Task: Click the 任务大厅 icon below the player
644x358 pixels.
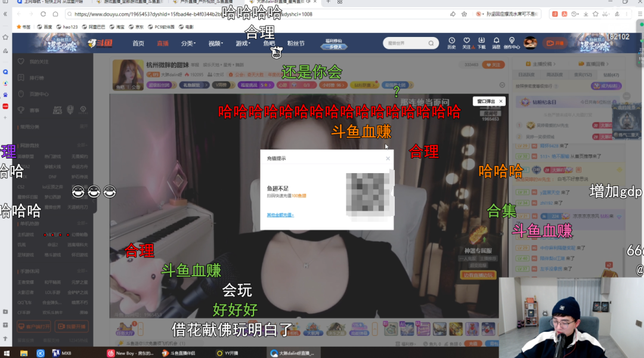Action: point(125,329)
